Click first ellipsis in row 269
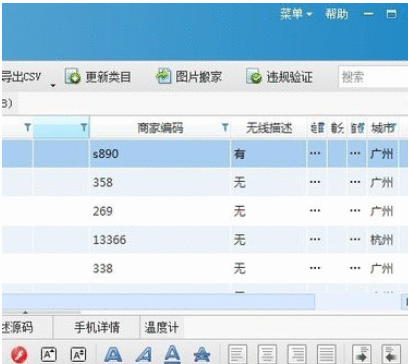Image resolution: width=408 pixels, height=364 pixels. coord(315,211)
